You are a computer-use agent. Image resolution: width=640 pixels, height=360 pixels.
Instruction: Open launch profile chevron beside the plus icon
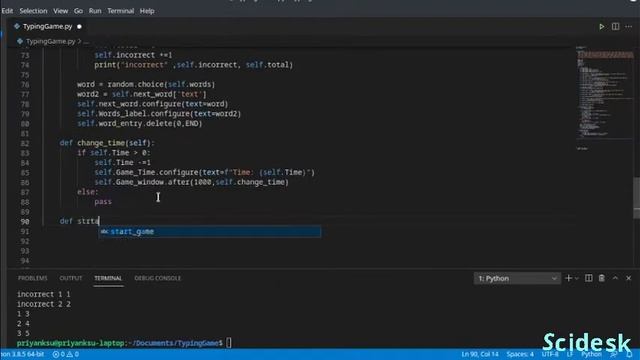pyautogui.click(x=577, y=278)
